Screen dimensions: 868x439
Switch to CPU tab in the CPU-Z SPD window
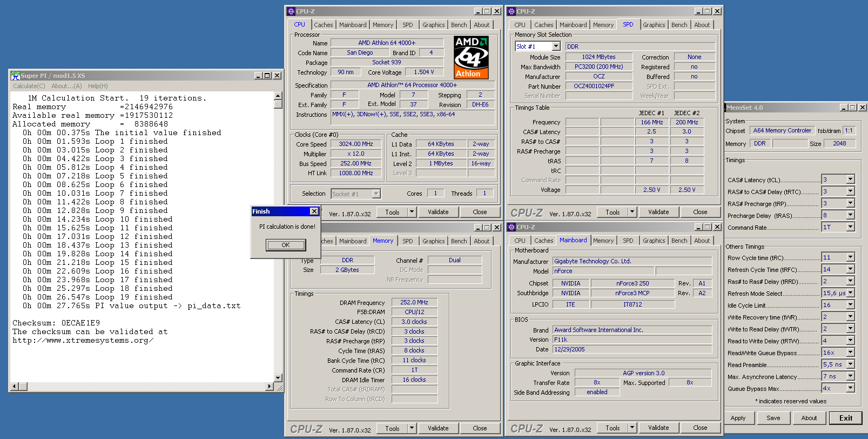[520, 25]
